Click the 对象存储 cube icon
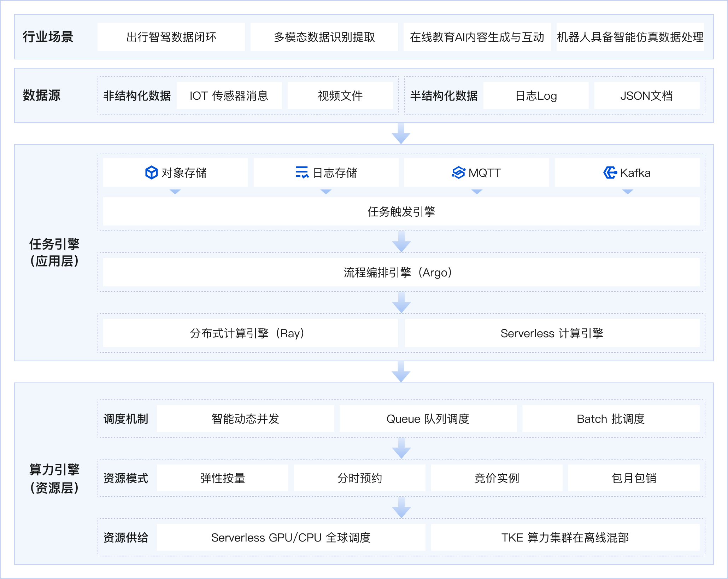 point(151,172)
